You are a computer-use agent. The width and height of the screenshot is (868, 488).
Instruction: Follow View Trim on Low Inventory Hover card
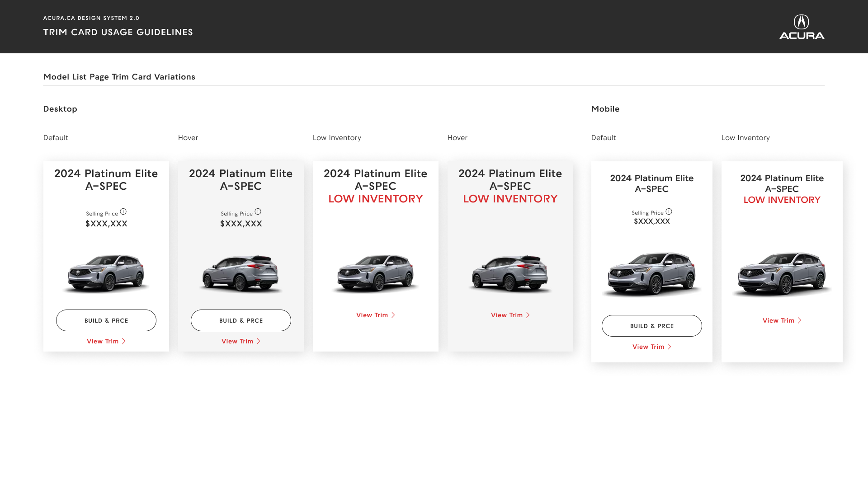point(510,315)
